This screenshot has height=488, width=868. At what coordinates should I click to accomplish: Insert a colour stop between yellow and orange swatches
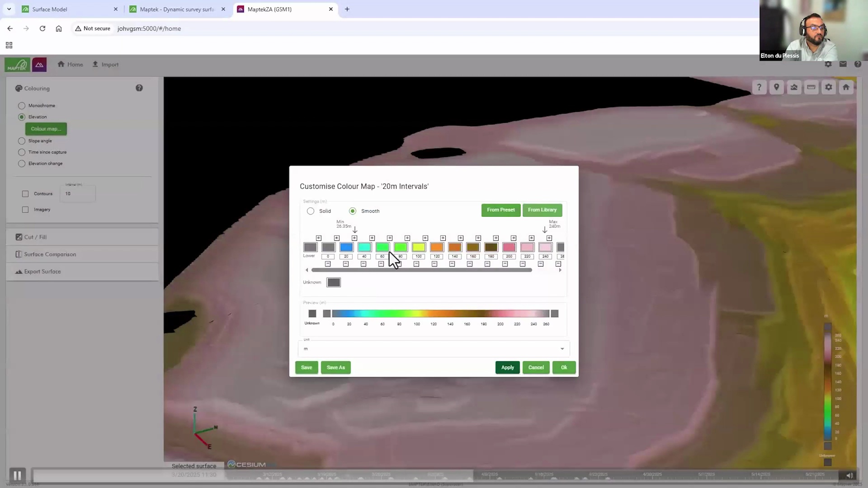425,238
